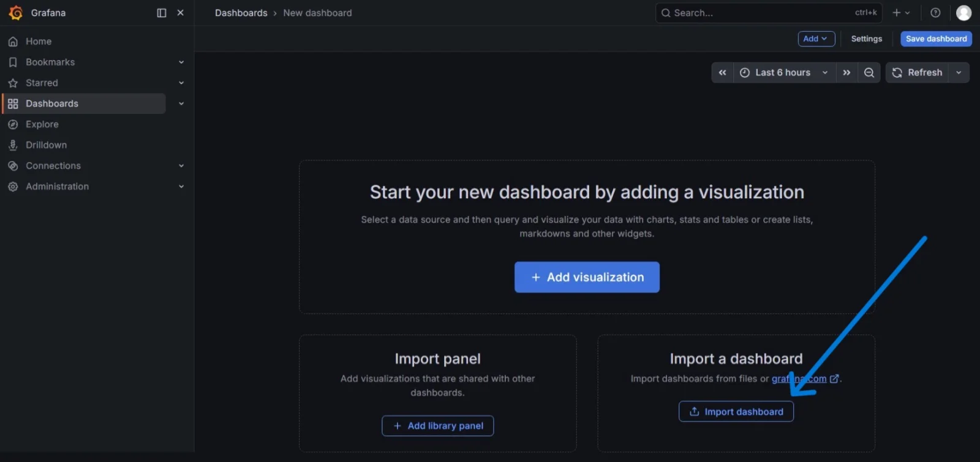Shift time range backward
The height and width of the screenshot is (462, 980).
pos(723,73)
